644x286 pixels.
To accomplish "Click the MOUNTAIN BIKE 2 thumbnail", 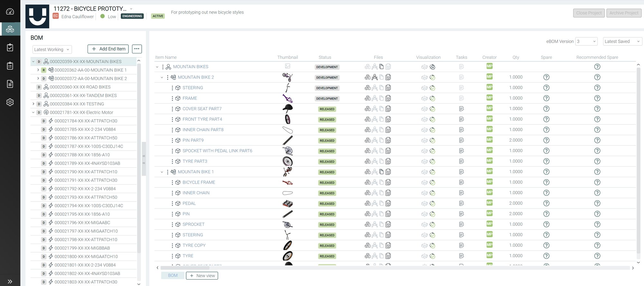I will (288, 77).
